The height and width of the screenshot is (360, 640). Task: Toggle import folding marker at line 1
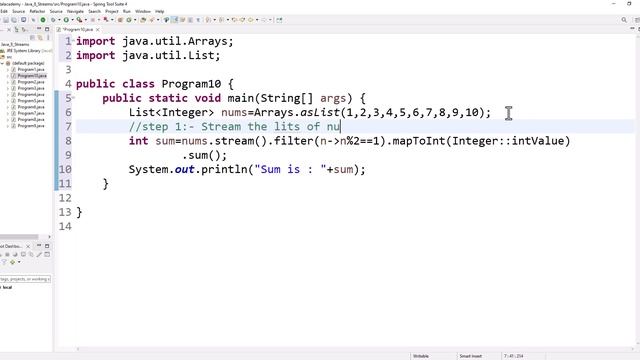click(73, 41)
